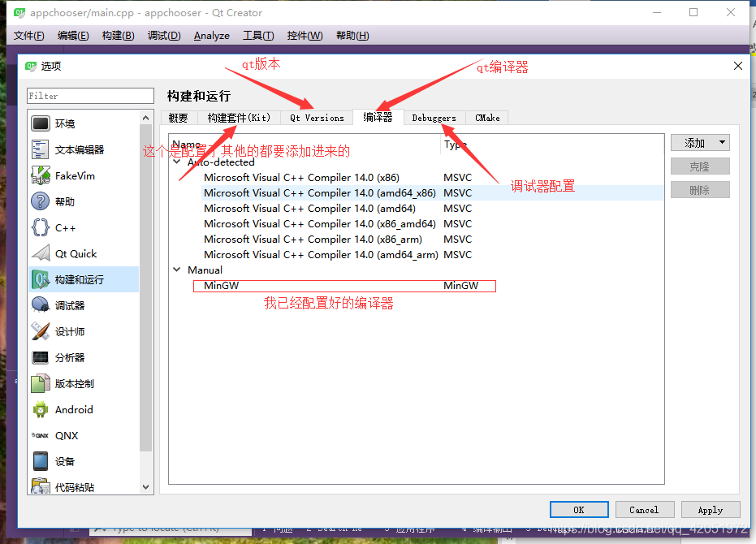Switch to the CMake tab
This screenshot has width=756, height=544.
click(487, 119)
